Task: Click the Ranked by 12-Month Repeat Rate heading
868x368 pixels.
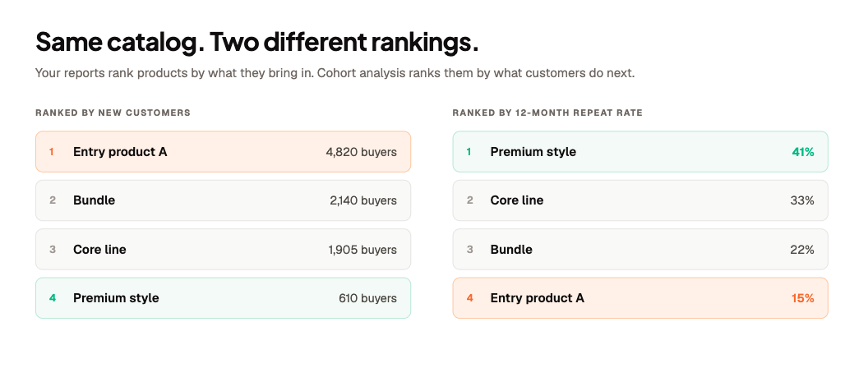Action: [x=547, y=113]
